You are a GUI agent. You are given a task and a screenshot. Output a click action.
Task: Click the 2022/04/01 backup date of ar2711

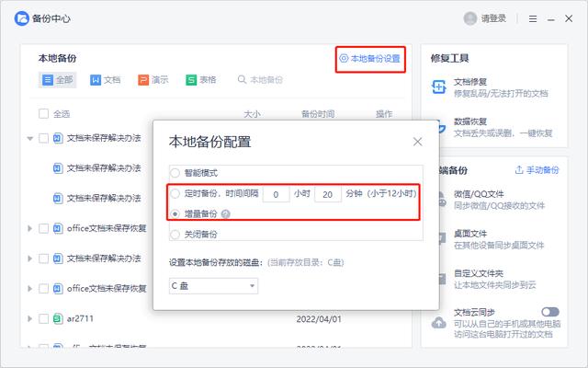(x=319, y=319)
